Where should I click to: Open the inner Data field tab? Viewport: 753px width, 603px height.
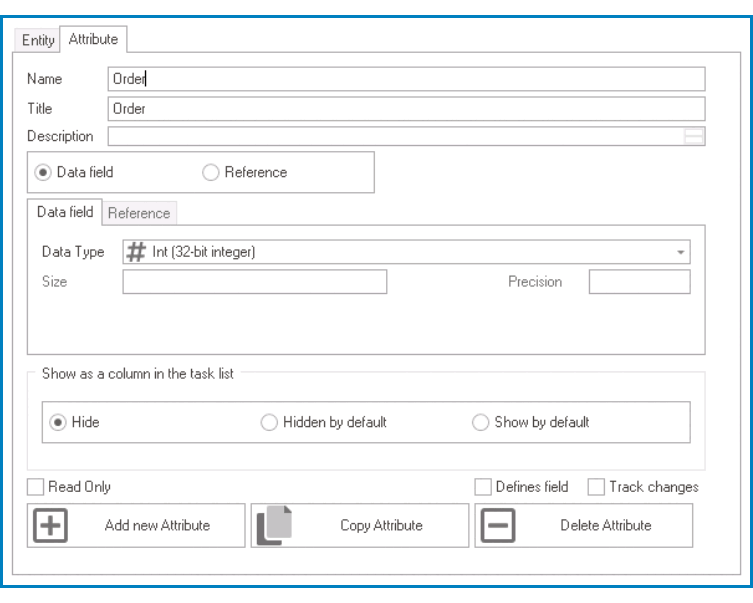click(x=65, y=212)
